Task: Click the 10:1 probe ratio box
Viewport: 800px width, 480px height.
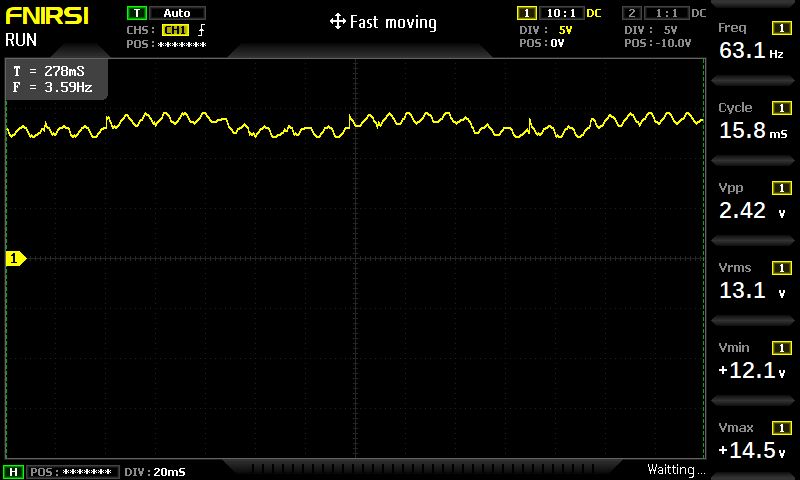Action: 561,13
